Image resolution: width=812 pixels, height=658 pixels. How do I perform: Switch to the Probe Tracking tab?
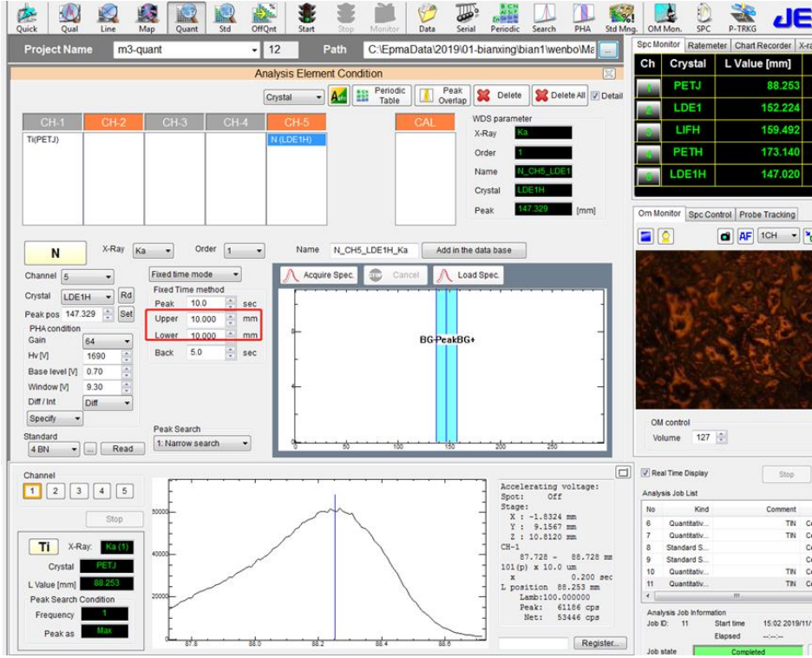coord(766,214)
